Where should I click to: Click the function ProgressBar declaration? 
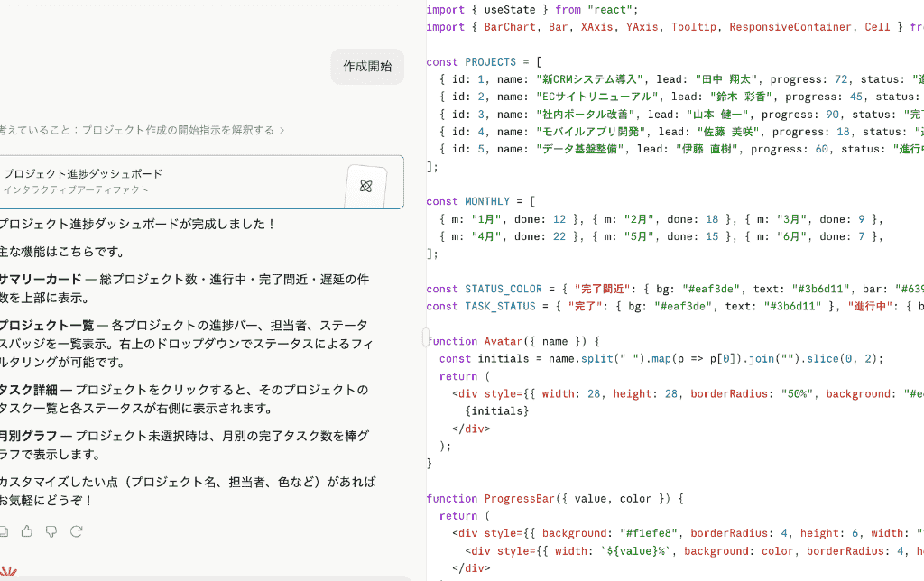coord(555,499)
